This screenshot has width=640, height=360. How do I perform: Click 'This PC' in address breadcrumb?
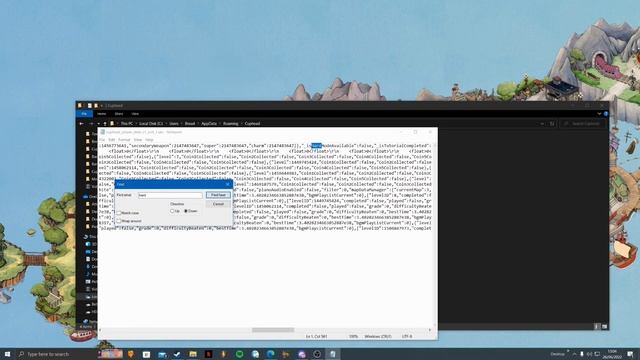pyautogui.click(x=127, y=123)
